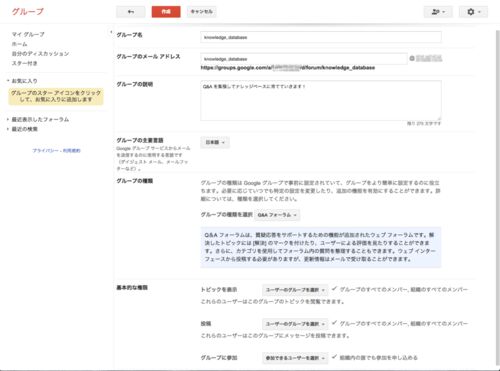Focus the group name input field
Screen dimensions: 500x371
tap(321, 37)
